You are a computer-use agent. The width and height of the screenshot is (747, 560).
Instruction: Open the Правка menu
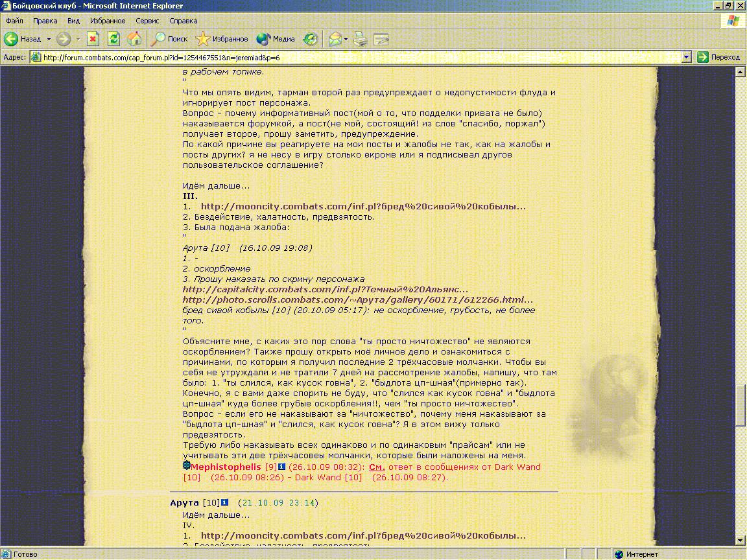(45, 21)
